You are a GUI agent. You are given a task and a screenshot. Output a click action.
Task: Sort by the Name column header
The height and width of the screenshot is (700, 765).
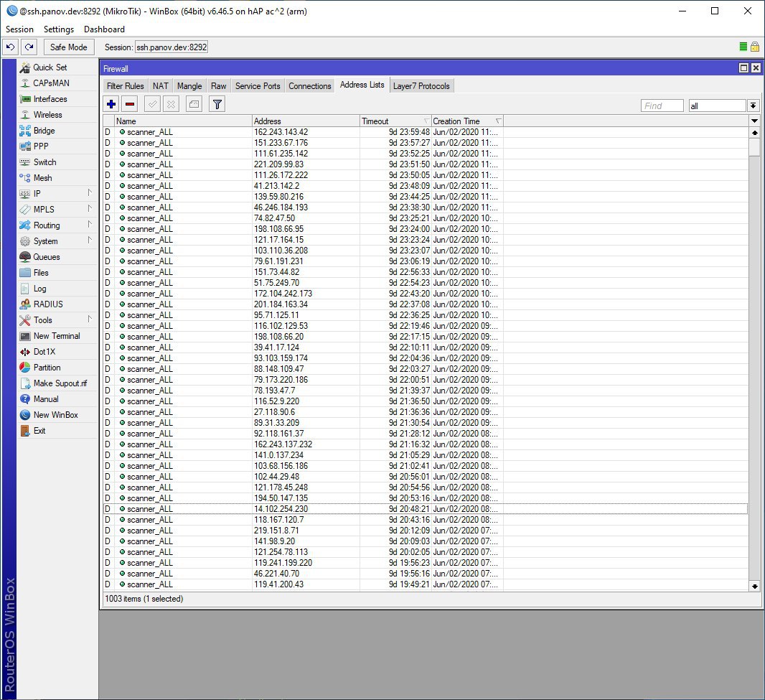point(183,121)
